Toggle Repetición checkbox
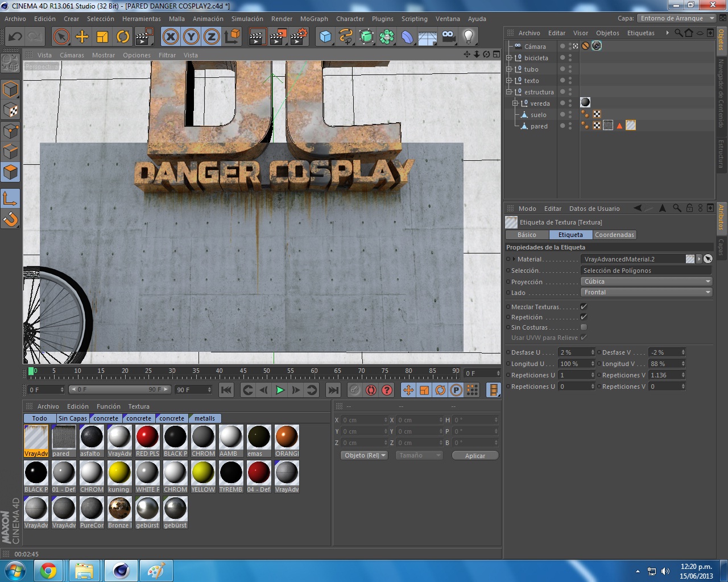 tap(584, 317)
